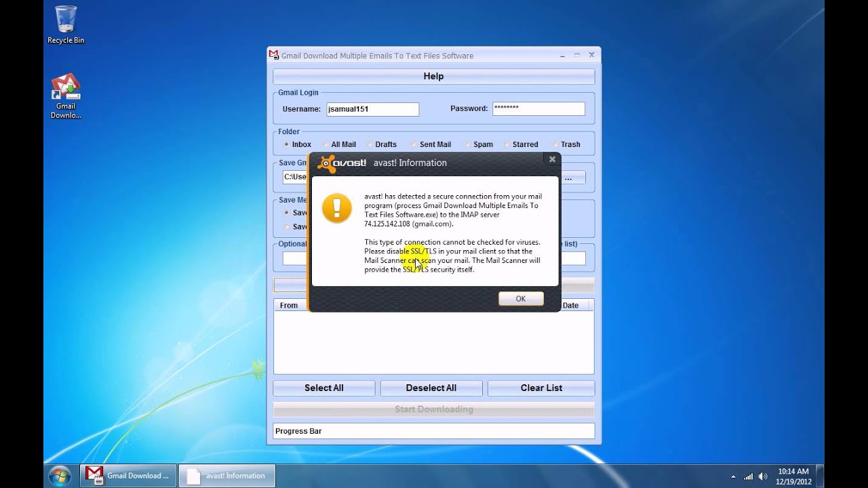Maximize the Gmail Download software window

coord(577,55)
